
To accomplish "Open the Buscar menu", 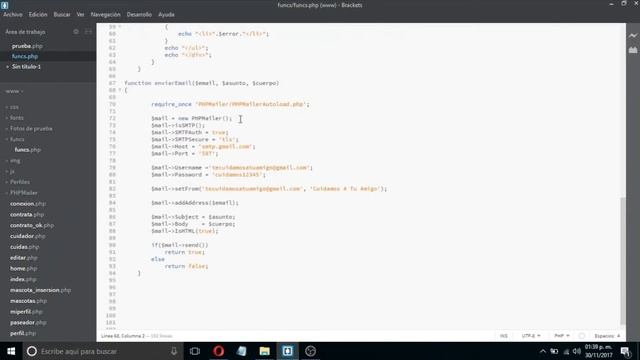I will (62, 14).
